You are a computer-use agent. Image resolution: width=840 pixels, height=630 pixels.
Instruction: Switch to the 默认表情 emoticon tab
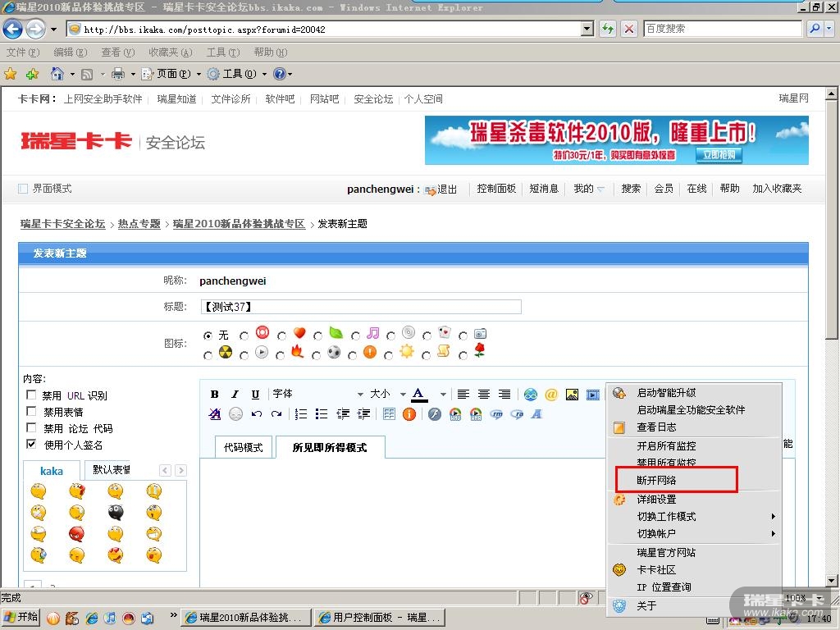(112, 470)
